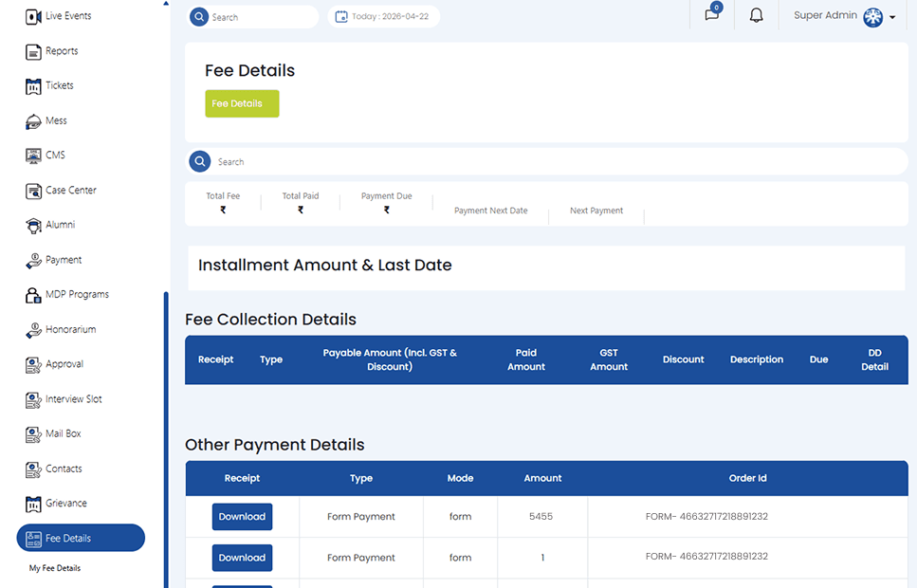Viewport: 917px width, 588px height.
Task: Download receipt for the amount 1 payment
Action: (242, 558)
